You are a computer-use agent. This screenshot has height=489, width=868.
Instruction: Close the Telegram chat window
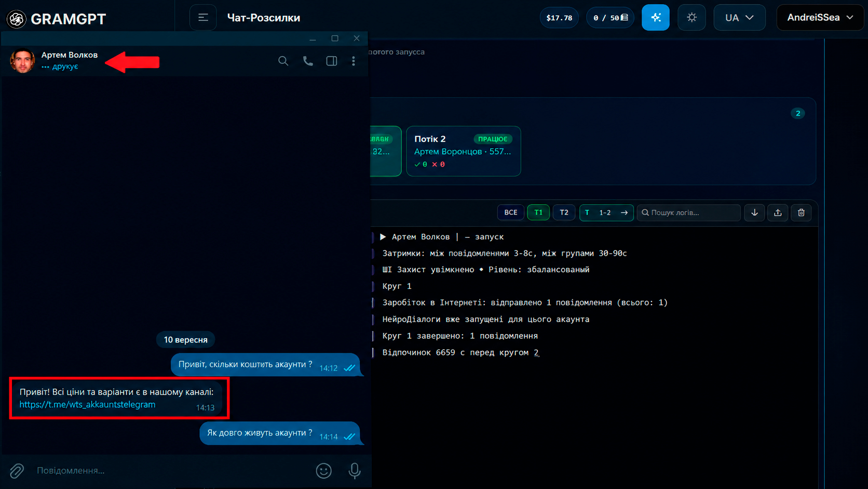[x=357, y=38]
